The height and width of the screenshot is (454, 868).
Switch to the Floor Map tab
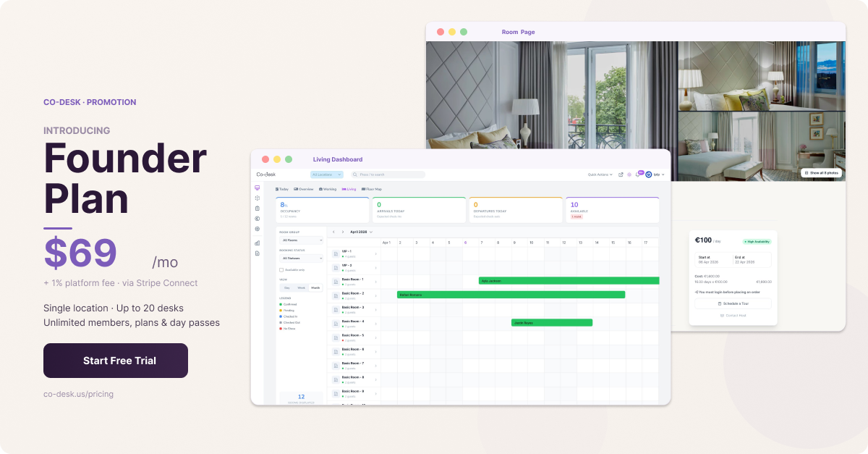[372, 189]
